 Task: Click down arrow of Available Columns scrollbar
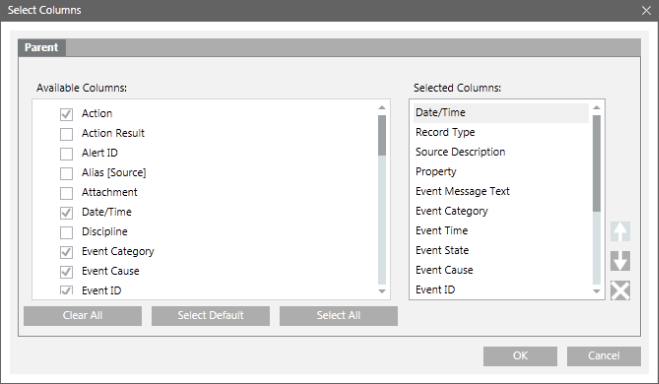tap(382, 291)
